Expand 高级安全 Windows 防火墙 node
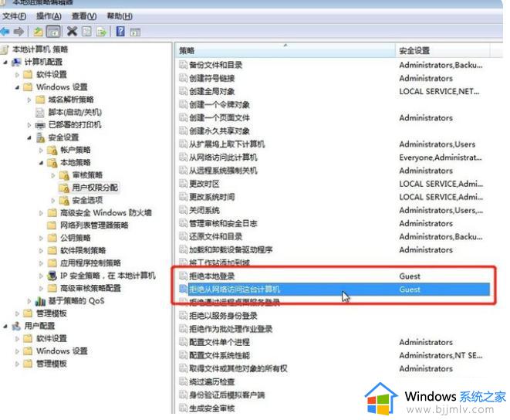The height and width of the screenshot is (420, 510). point(41,213)
